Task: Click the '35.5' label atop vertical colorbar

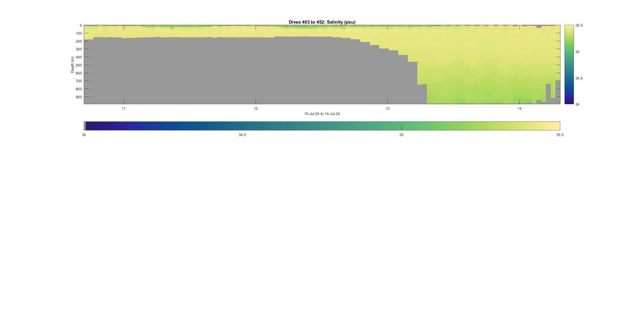Action: click(x=579, y=25)
